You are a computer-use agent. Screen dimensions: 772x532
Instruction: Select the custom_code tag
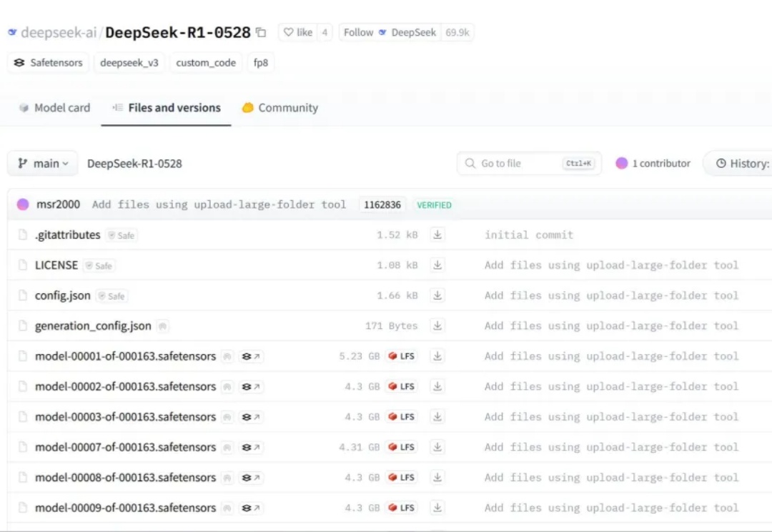(x=206, y=62)
